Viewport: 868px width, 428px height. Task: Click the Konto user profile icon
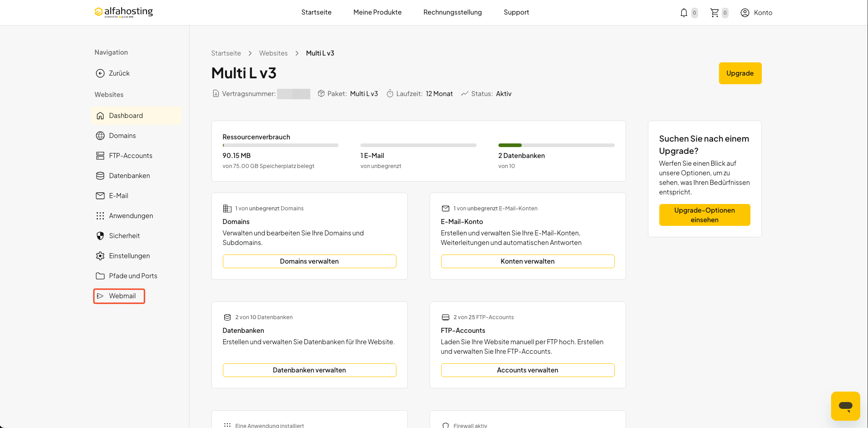745,13
